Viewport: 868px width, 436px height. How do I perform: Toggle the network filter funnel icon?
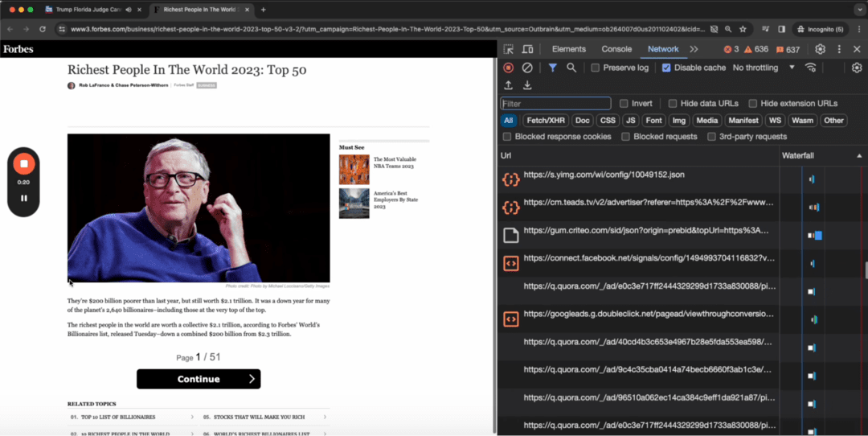552,68
